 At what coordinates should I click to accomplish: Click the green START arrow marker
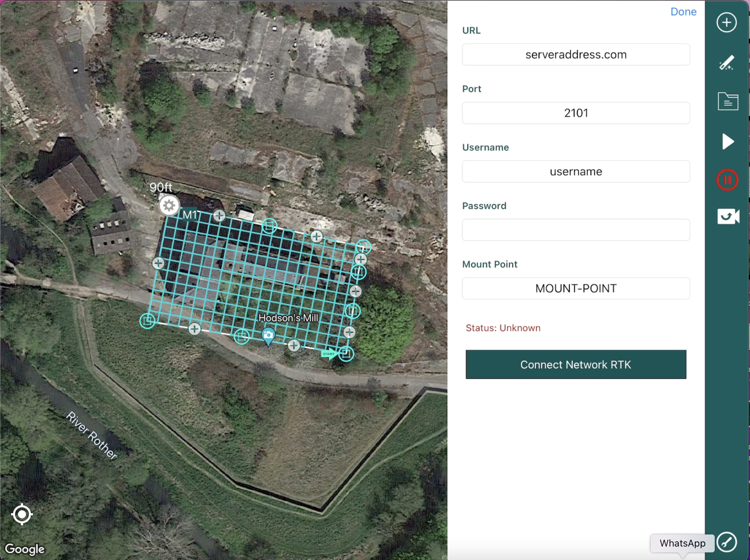(328, 354)
